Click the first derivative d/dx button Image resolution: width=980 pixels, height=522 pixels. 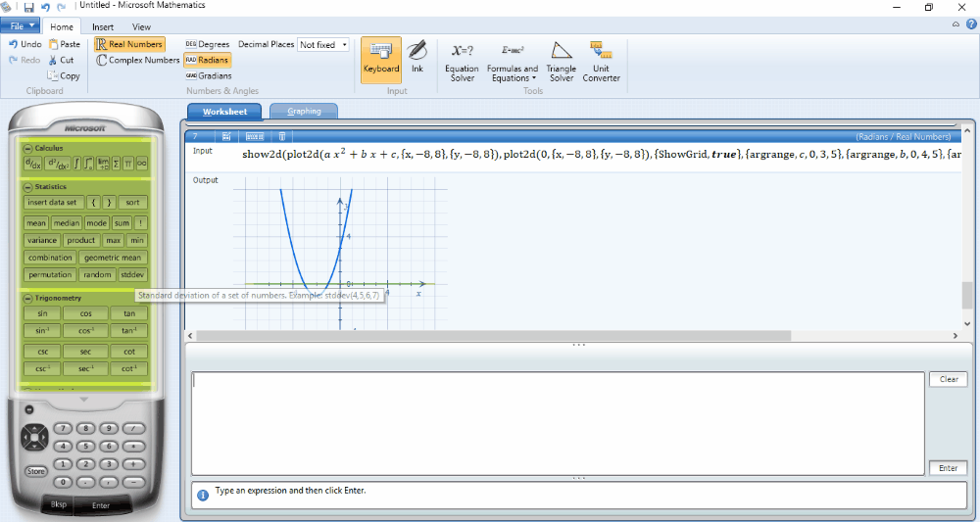click(32, 164)
